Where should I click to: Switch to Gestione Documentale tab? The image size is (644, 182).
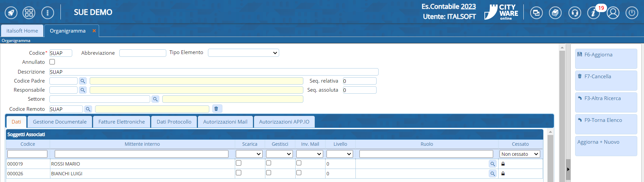60,122
